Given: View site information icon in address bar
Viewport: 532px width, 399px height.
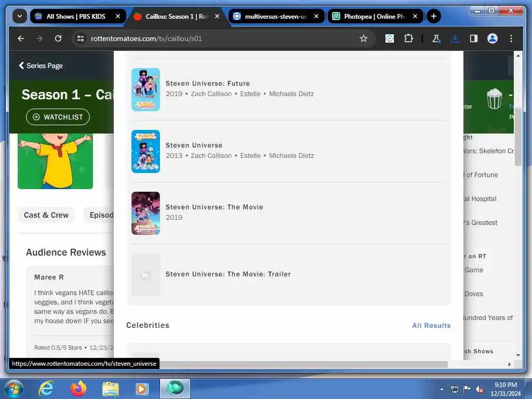Looking at the screenshot, I should [81, 38].
